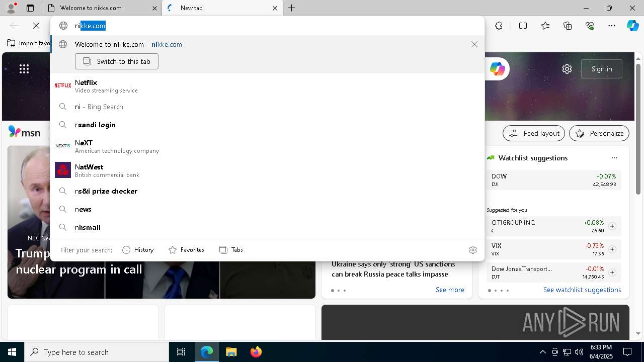Open the DOW index row
The width and height of the screenshot is (644, 362).
554,180
